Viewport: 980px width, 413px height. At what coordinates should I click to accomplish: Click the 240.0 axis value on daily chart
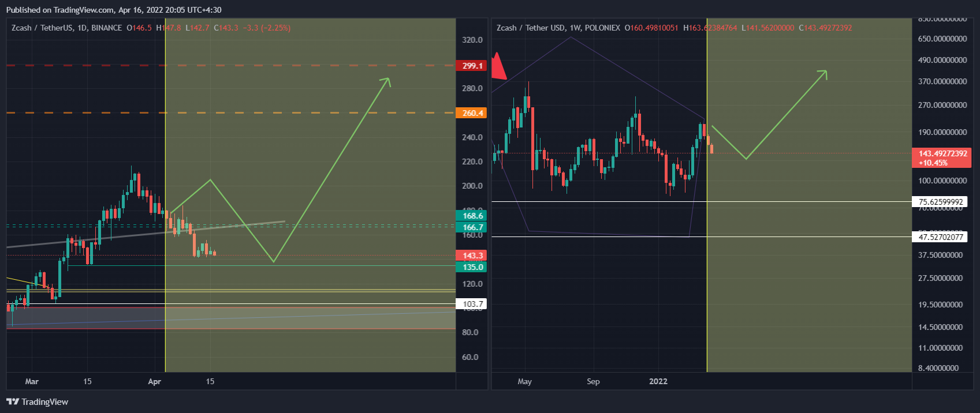click(472, 137)
